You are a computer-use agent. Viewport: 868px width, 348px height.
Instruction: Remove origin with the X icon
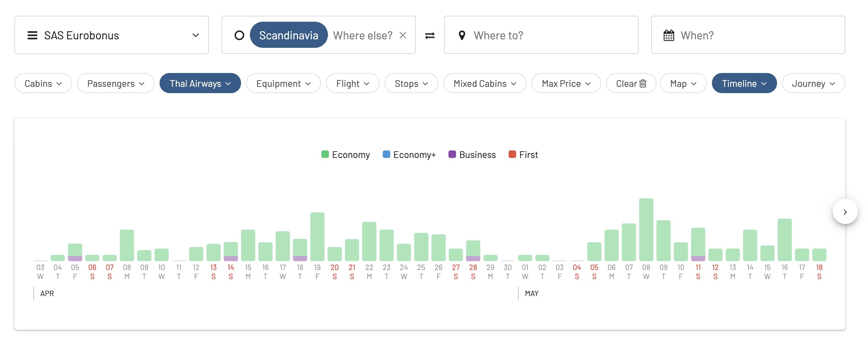tap(403, 35)
